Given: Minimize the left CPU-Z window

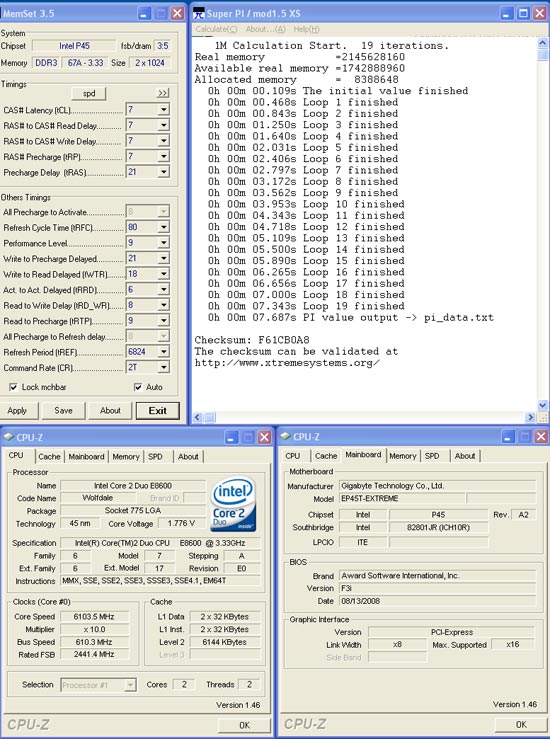Looking at the screenshot, I should 231,437.
